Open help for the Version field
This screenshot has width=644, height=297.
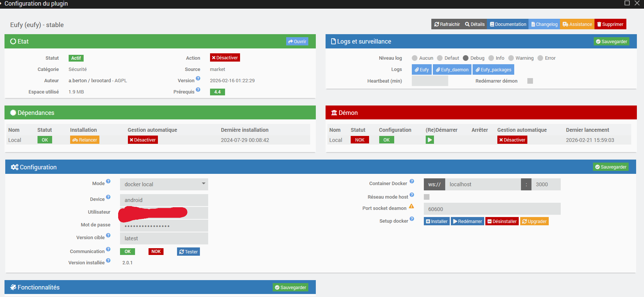198,78
